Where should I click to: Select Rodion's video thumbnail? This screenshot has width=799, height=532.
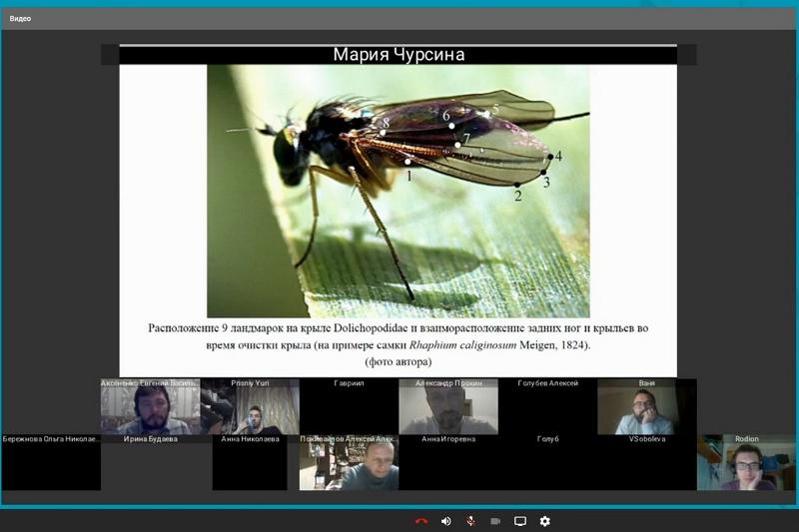coord(746,463)
